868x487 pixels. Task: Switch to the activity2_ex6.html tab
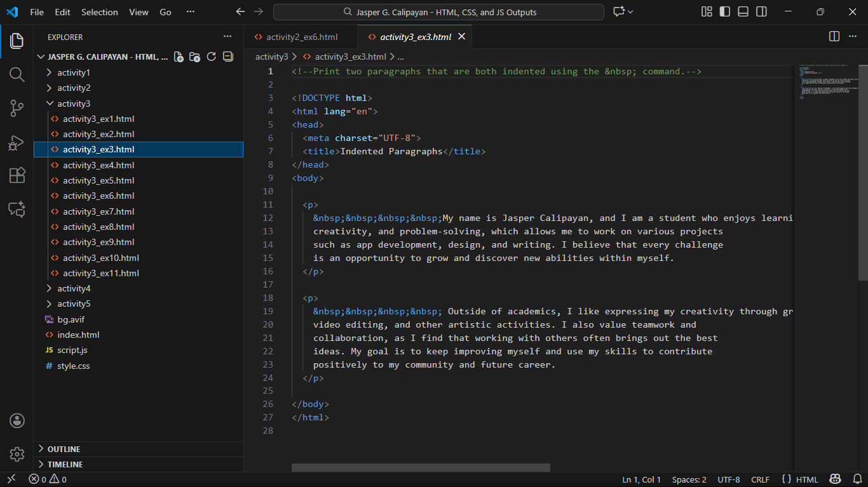301,37
